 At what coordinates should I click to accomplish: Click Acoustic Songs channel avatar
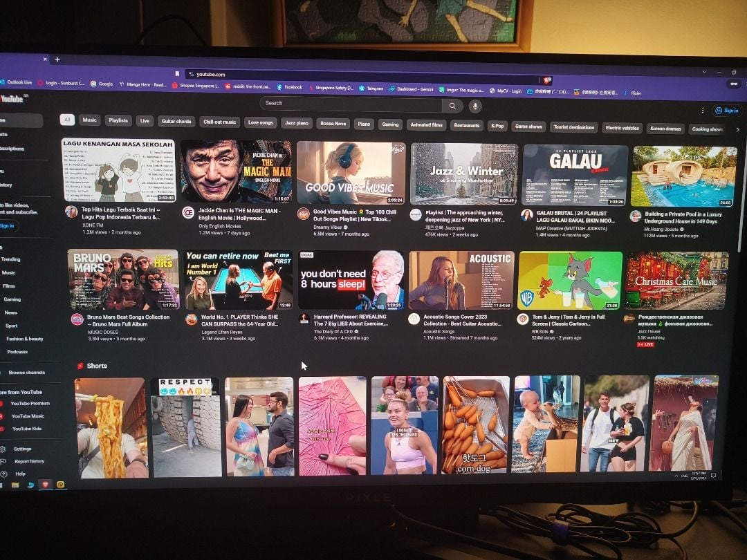coord(414,319)
